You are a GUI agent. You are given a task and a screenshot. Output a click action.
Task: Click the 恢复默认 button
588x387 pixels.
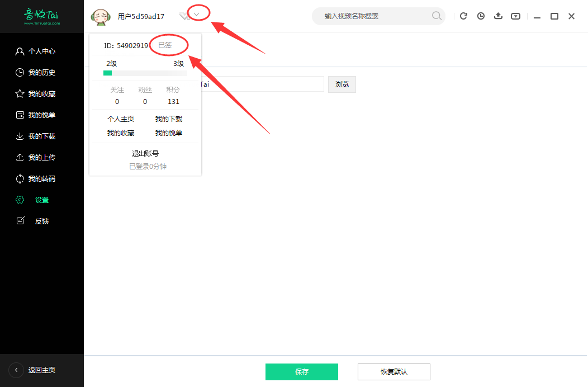[x=393, y=371]
